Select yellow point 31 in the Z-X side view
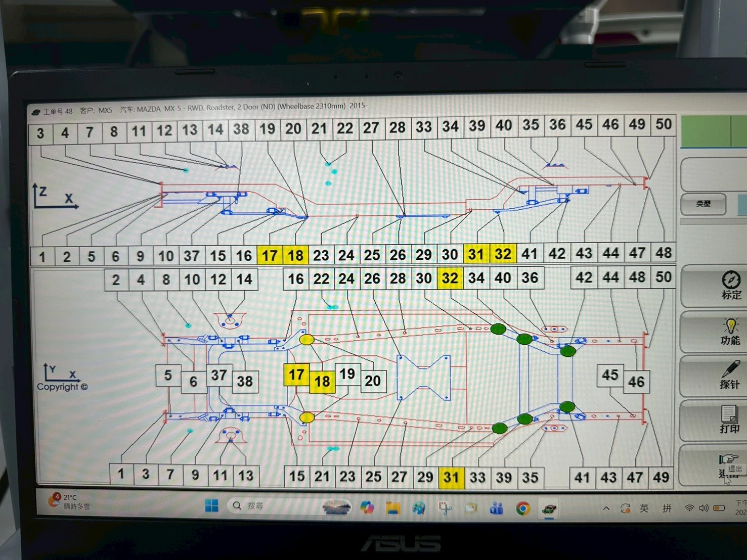 click(476, 254)
